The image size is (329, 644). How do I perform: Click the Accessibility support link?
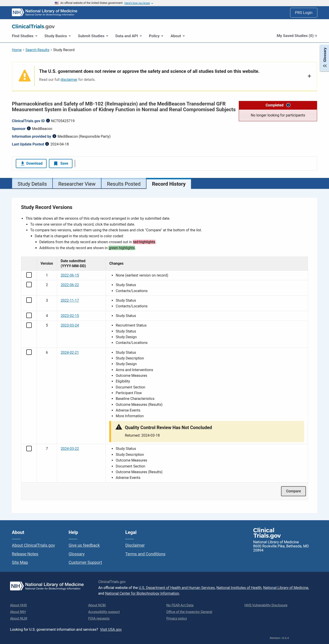click(104, 612)
